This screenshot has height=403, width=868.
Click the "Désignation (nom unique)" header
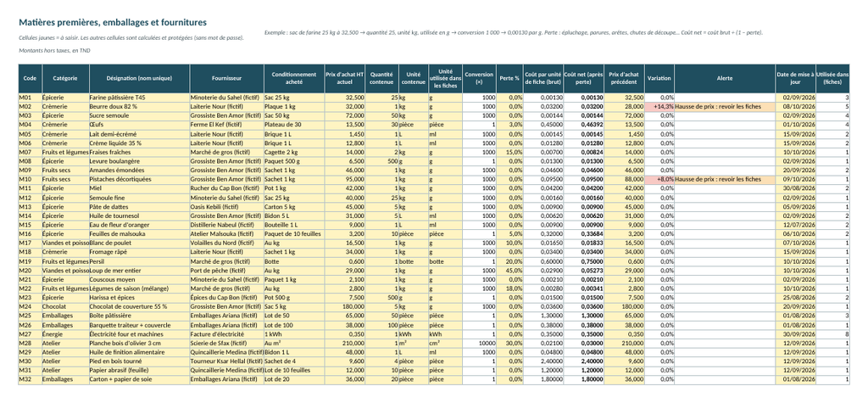coord(140,79)
